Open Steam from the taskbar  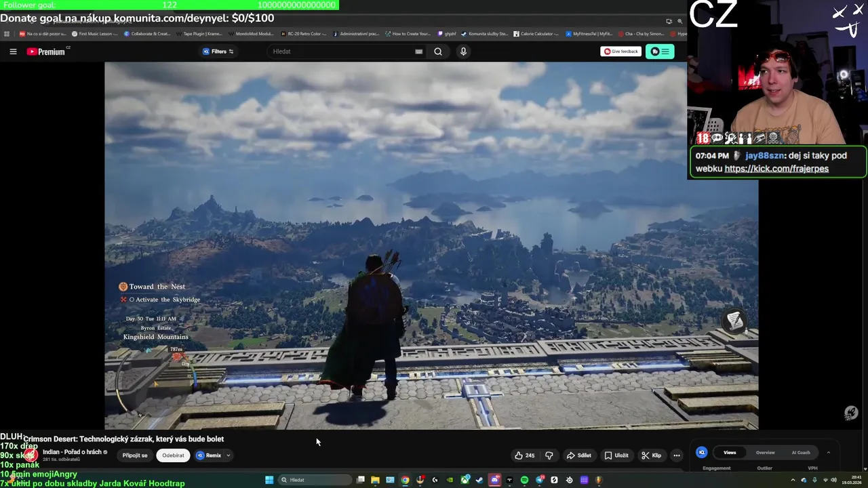coord(479,480)
